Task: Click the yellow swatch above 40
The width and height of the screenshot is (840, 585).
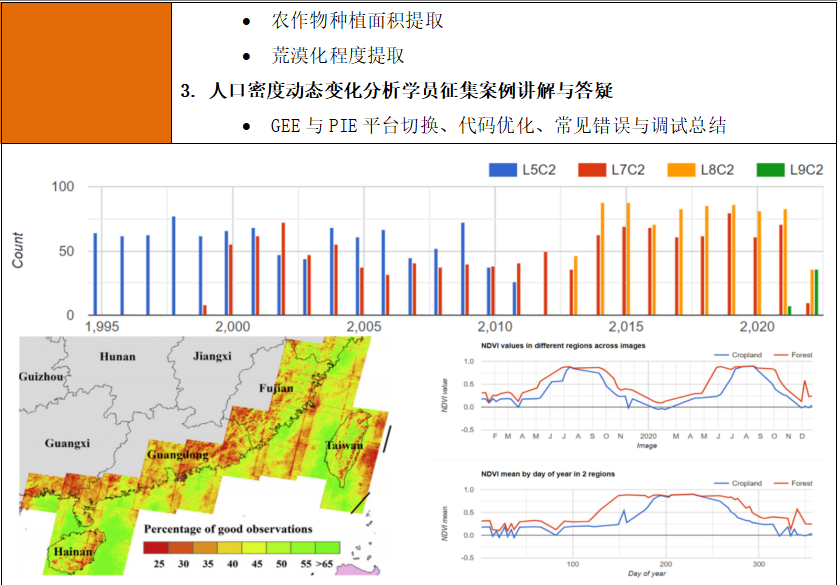Action: click(x=229, y=548)
